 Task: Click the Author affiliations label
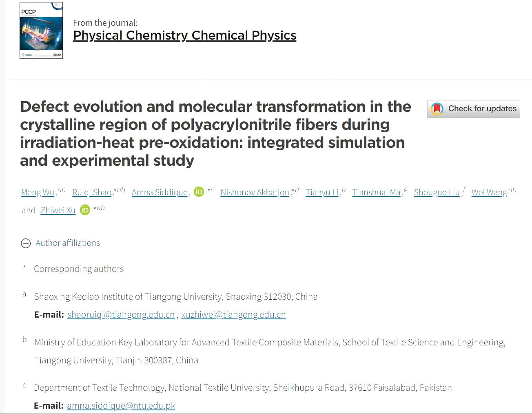68,243
